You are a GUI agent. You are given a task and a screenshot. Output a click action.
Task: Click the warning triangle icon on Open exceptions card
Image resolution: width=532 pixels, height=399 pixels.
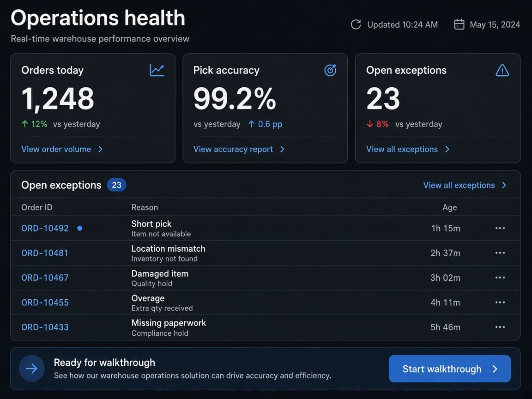(x=502, y=70)
